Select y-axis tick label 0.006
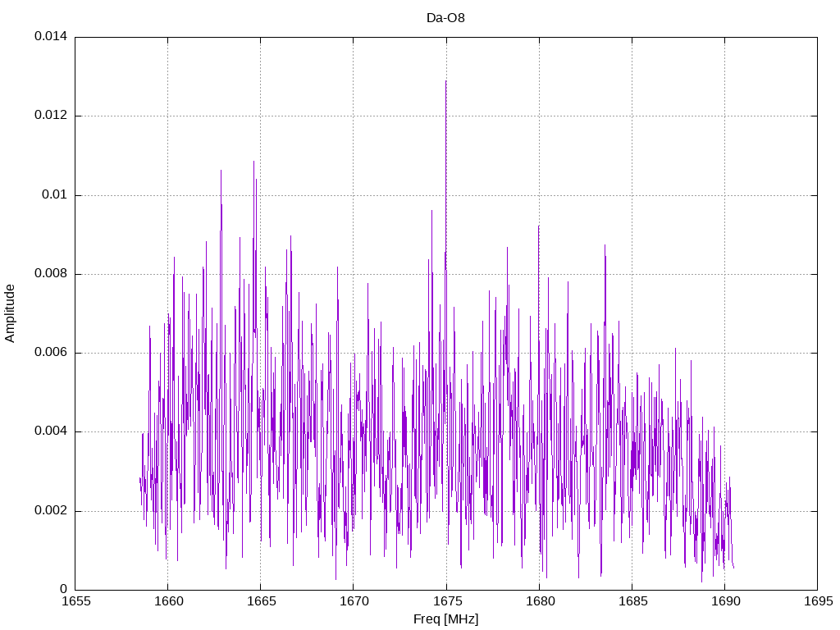 (x=51, y=353)
